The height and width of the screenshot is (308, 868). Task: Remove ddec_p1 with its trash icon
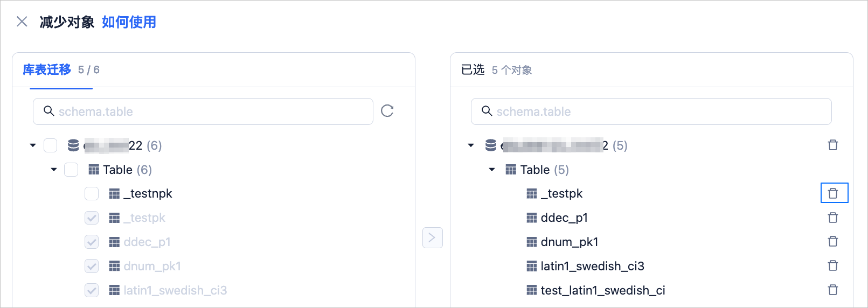(833, 218)
